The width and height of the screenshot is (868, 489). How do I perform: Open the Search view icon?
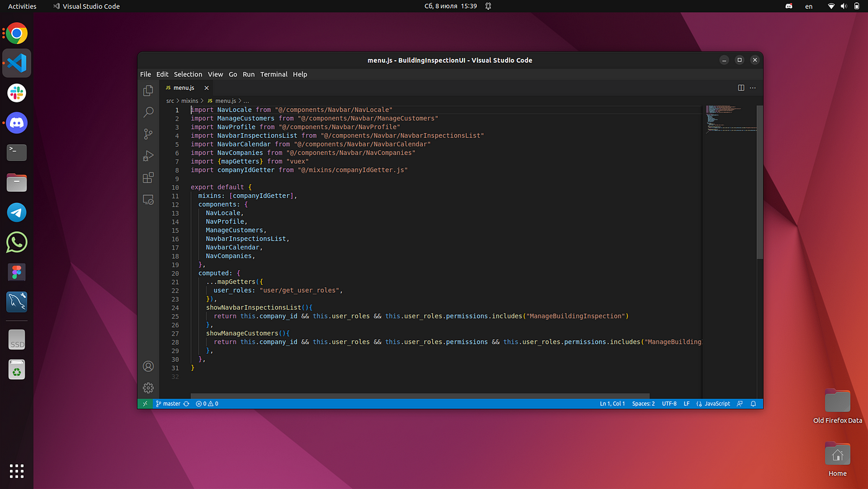tap(148, 112)
